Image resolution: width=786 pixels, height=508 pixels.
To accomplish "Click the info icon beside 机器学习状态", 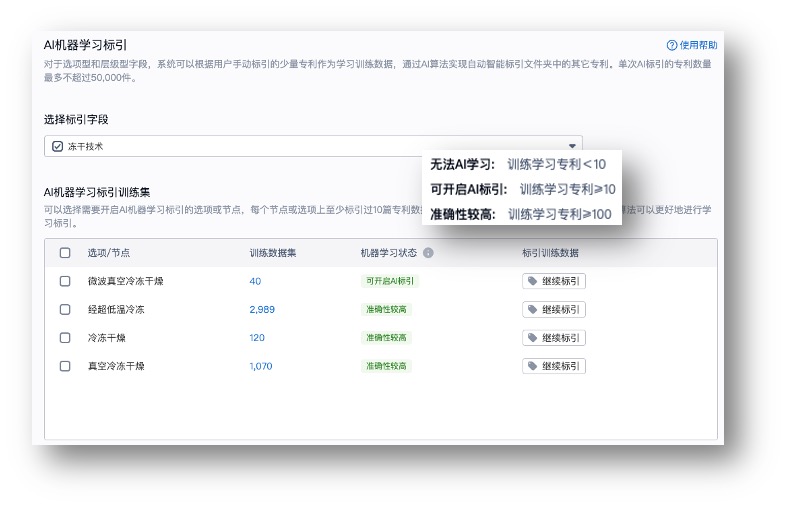I will click(x=428, y=253).
